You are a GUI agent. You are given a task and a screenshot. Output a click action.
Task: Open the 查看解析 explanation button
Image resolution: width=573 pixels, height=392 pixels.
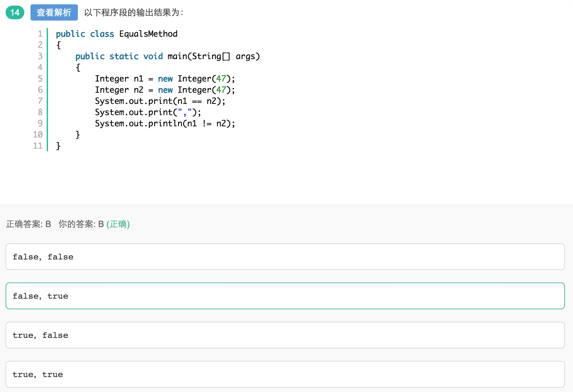coord(54,12)
